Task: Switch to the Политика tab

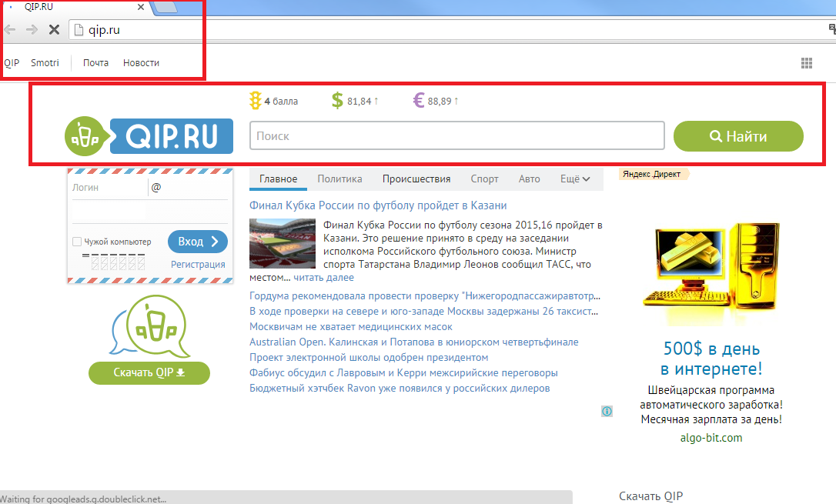Action: (x=339, y=179)
